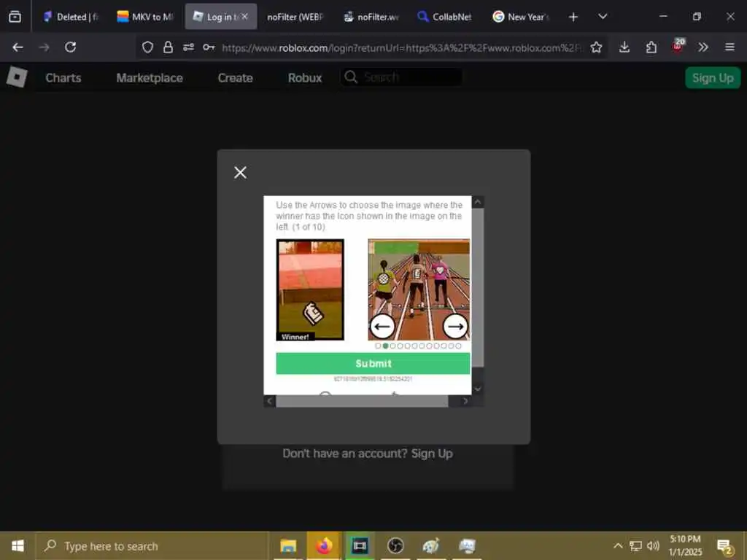Viewport: 747px width, 560px height.
Task: Show more tools with the double chevron
Action: tap(703, 47)
